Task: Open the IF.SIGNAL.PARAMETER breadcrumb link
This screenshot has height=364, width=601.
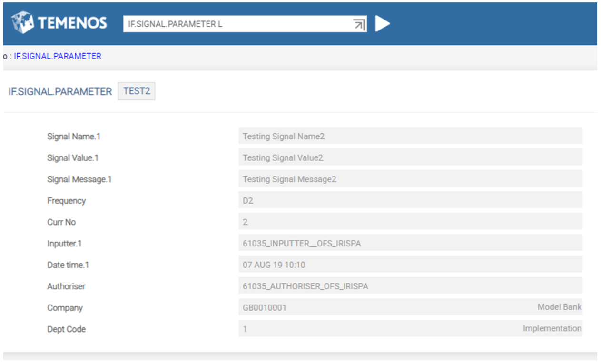Action: pyautogui.click(x=57, y=56)
